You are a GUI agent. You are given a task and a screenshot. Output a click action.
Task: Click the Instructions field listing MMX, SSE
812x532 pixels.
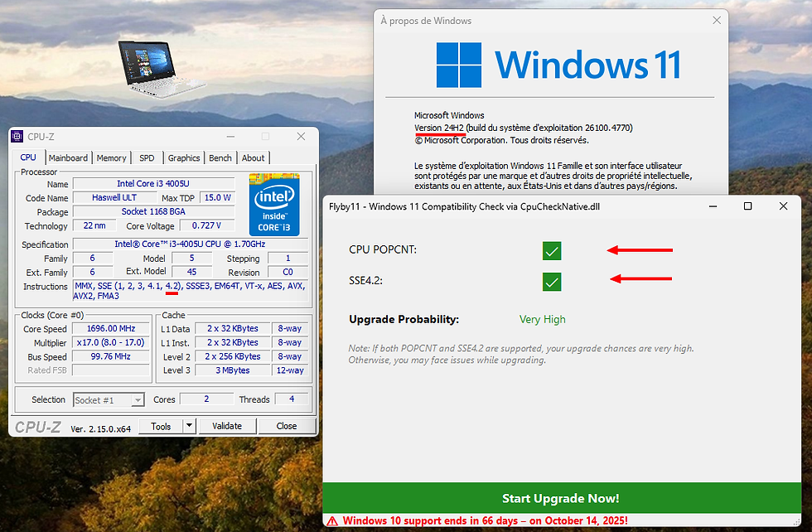(190, 291)
